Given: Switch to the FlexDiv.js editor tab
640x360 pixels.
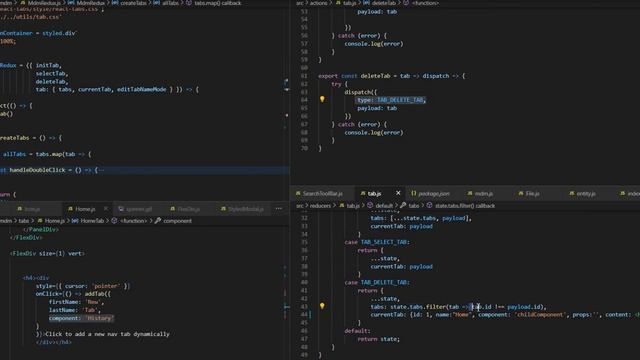Looking at the screenshot, I should 189,209.
